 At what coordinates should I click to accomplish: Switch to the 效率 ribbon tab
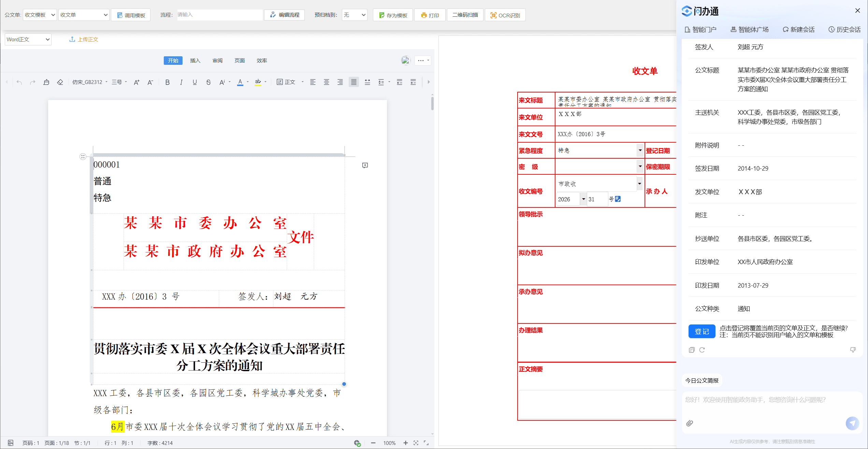click(262, 60)
